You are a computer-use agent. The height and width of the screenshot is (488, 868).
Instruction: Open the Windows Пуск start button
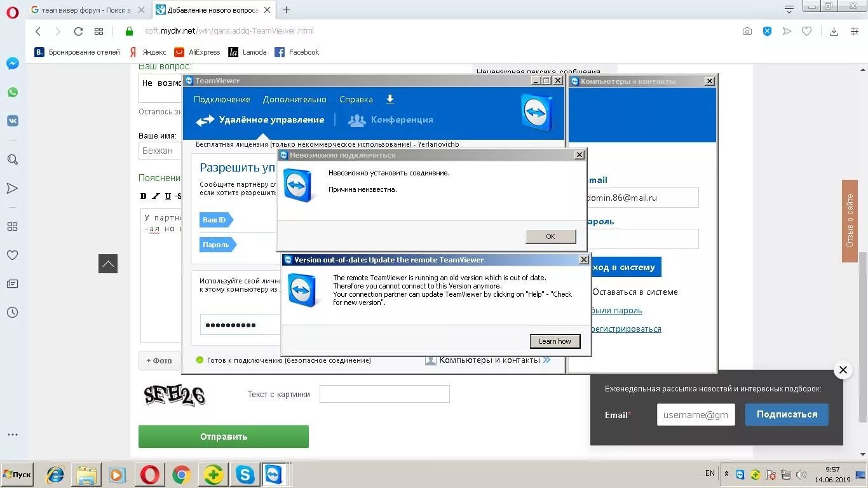[17, 475]
